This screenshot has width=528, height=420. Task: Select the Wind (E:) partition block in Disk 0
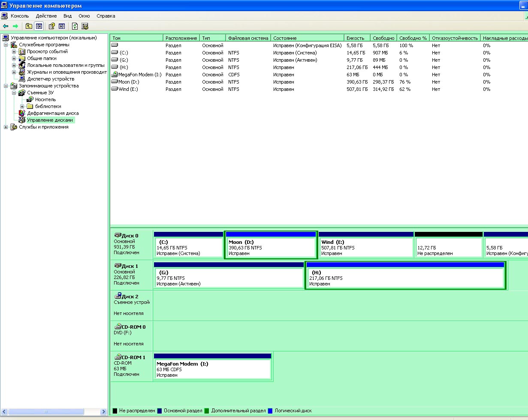[x=366, y=247]
